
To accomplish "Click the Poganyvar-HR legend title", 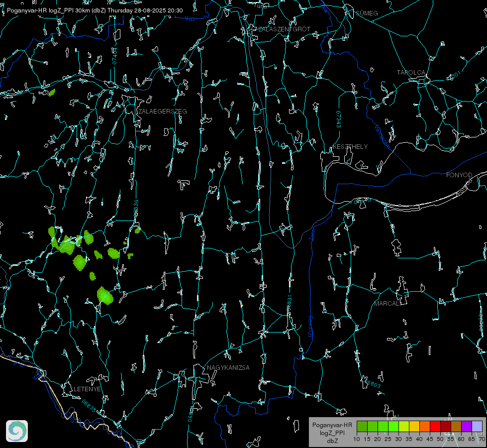I will [x=332, y=425].
